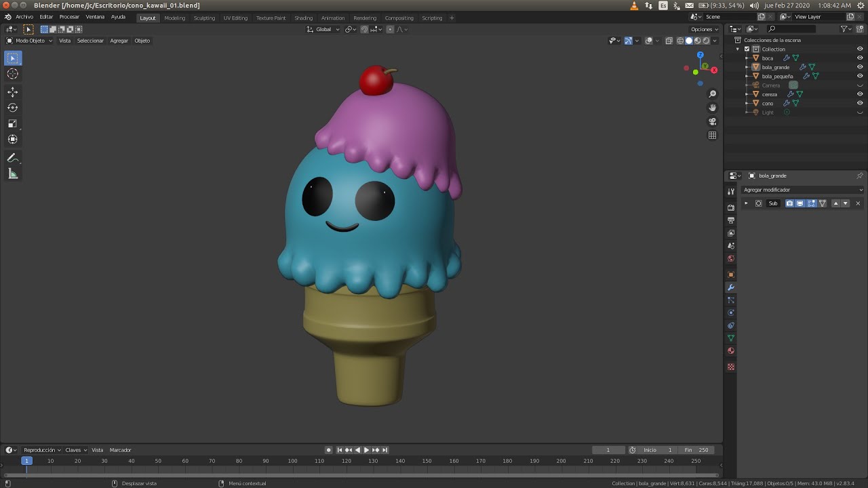Toggle X-ray mode in viewport header
The image size is (868, 488).
pos(669,41)
